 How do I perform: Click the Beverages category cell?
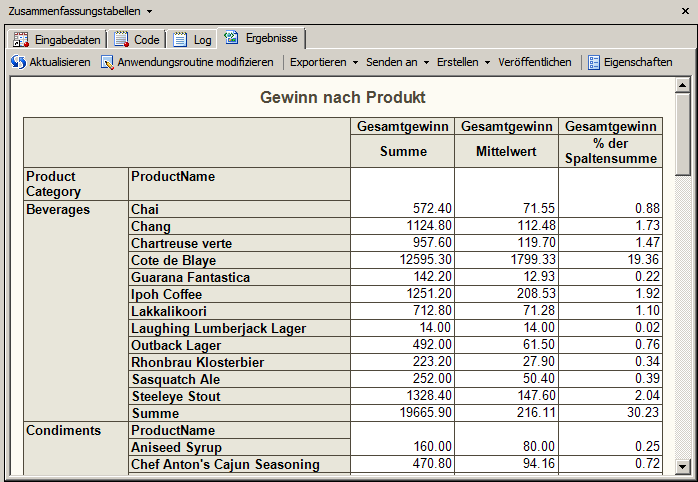tap(58, 209)
